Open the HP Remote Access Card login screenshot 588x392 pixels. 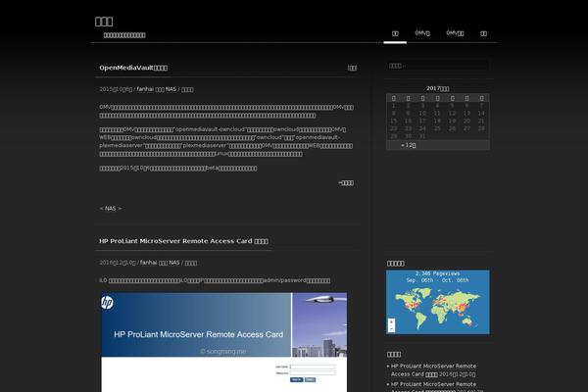tap(223, 342)
